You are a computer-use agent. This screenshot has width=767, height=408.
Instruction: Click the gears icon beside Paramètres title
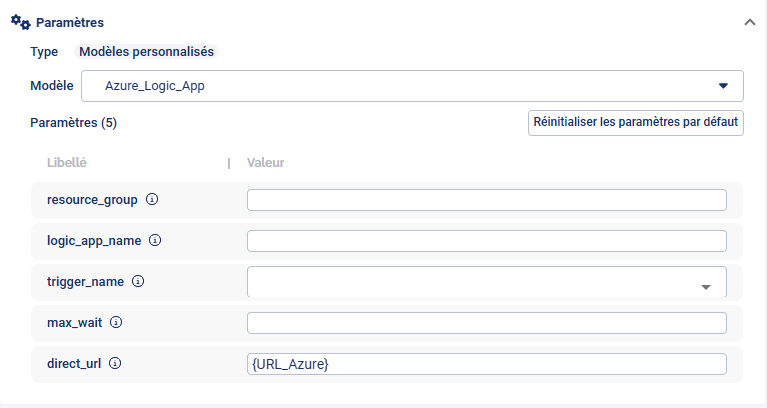[x=21, y=21]
